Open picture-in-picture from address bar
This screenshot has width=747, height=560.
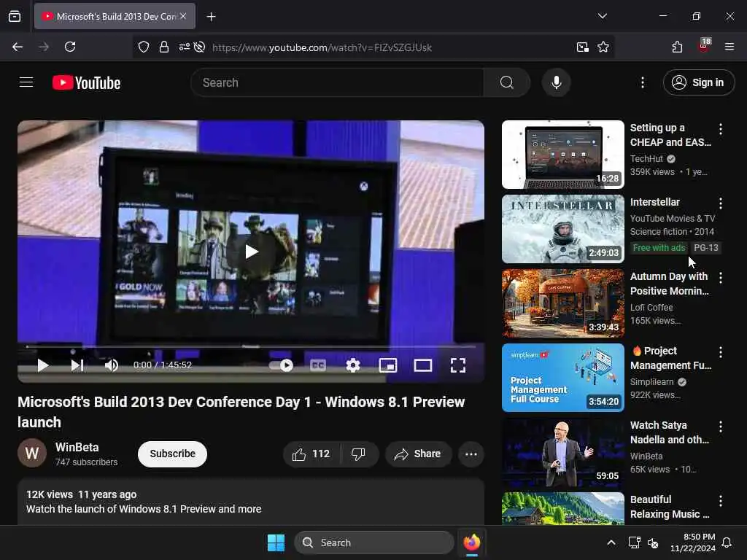click(582, 47)
